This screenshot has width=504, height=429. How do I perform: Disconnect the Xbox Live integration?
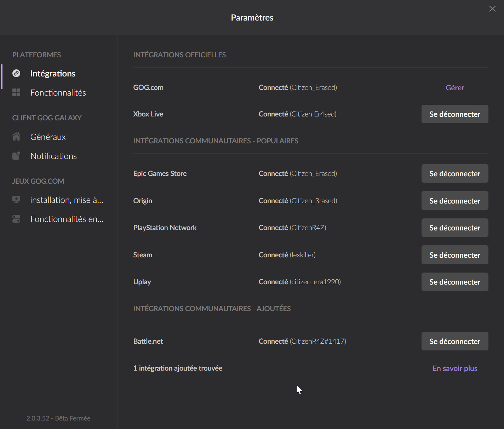[x=454, y=114]
